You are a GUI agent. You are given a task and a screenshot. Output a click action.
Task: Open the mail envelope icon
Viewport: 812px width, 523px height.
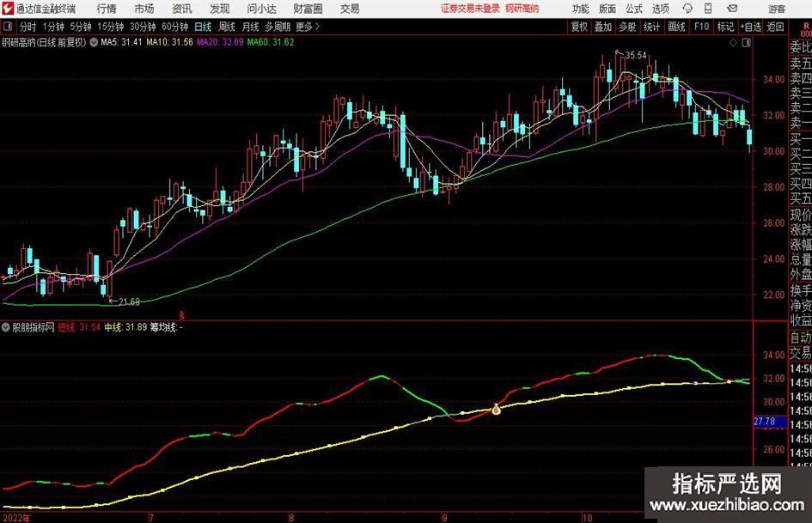[732, 9]
